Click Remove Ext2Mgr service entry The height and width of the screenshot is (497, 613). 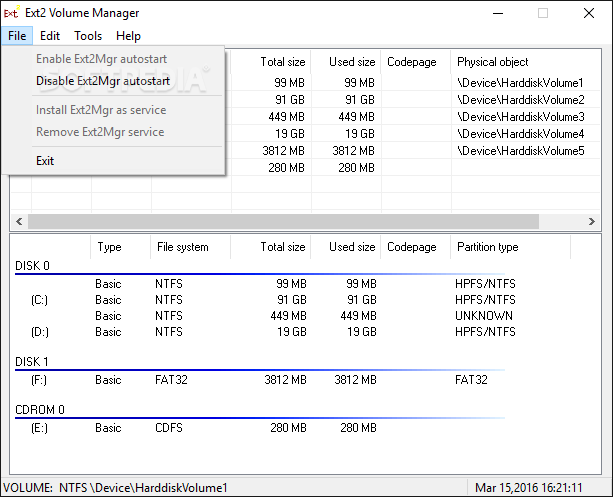point(100,132)
